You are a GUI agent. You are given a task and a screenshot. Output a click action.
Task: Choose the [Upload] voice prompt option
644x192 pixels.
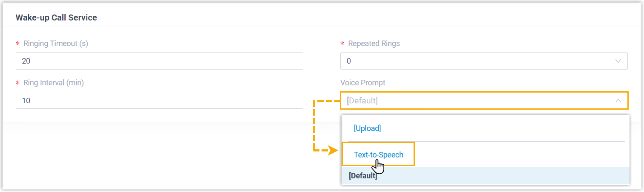click(367, 128)
